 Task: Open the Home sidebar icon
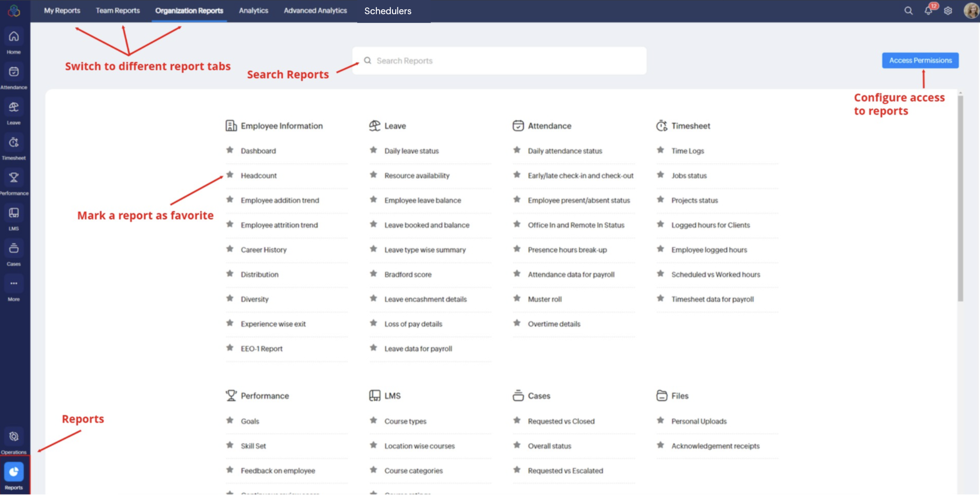coord(14,37)
